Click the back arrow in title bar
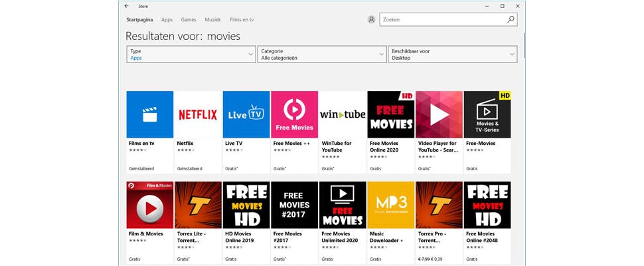The height and width of the screenshot is (266, 644). tap(127, 6)
